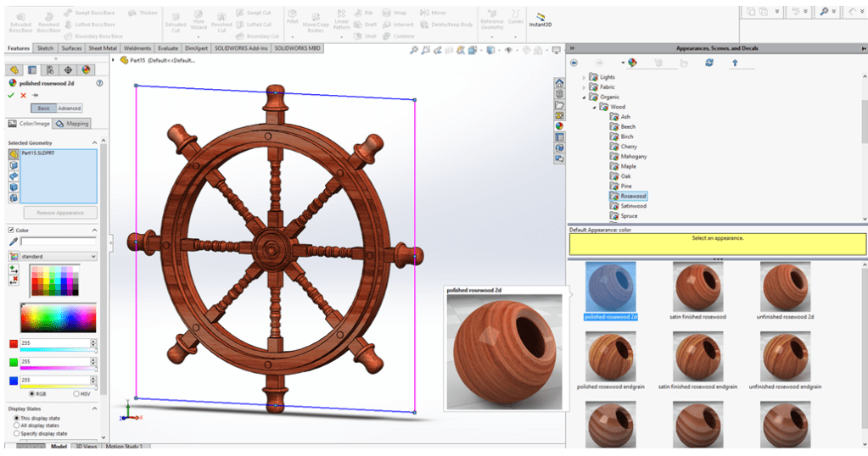
Task: Pick color with the eyedropper tool
Action: 13,242
